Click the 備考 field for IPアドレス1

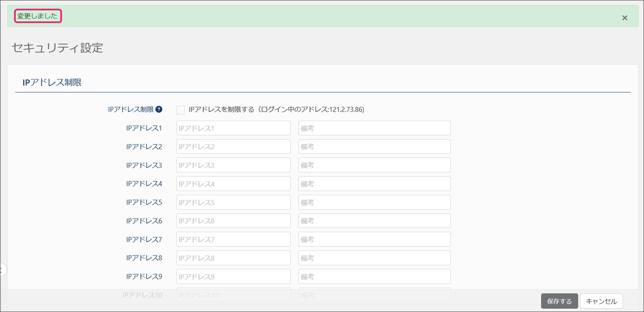(374, 128)
